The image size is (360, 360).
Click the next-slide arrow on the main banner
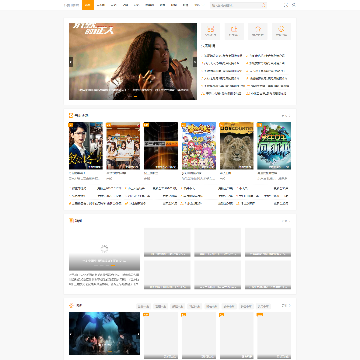pos(195,62)
